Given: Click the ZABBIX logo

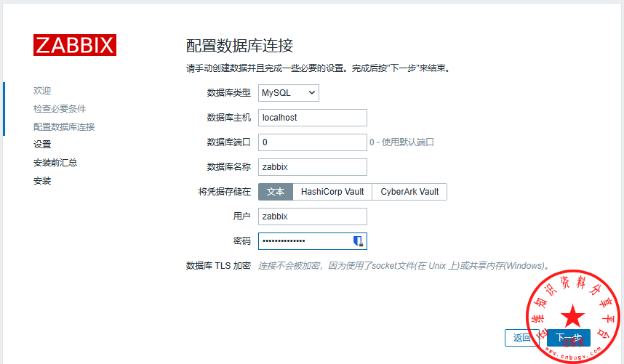Looking at the screenshot, I should (74, 45).
